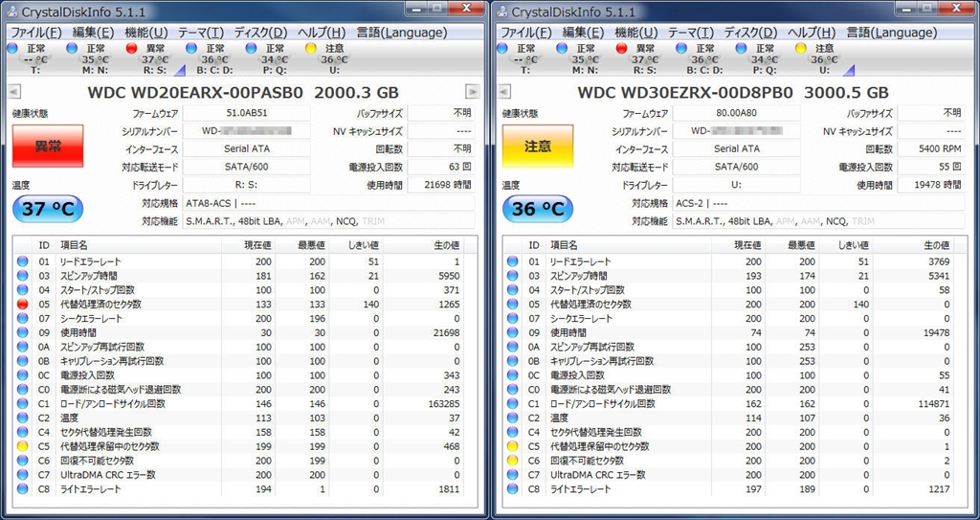The height and width of the screenshot is (520, 980).
Task: Click red status dot for attribute 05
Action: 23,305
